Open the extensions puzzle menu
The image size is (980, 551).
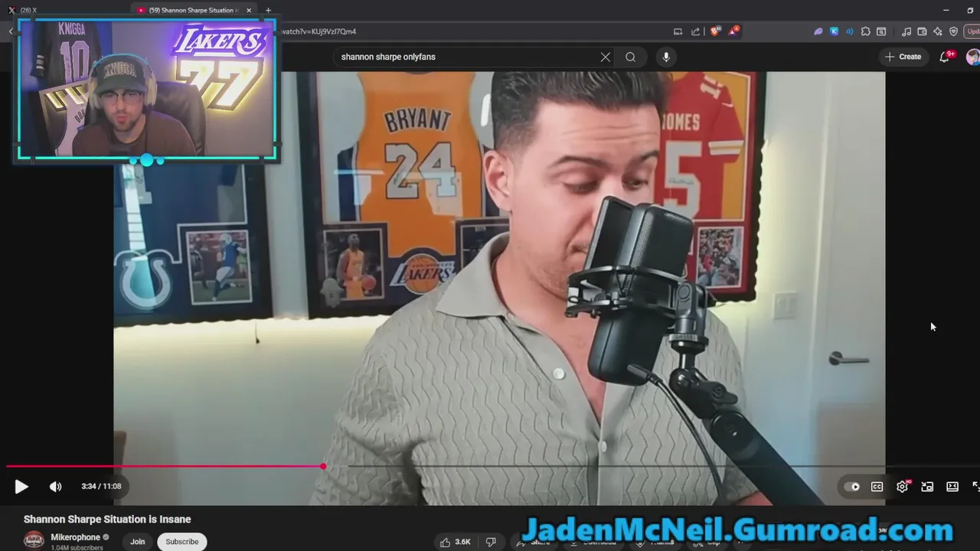tap(865, 31)
